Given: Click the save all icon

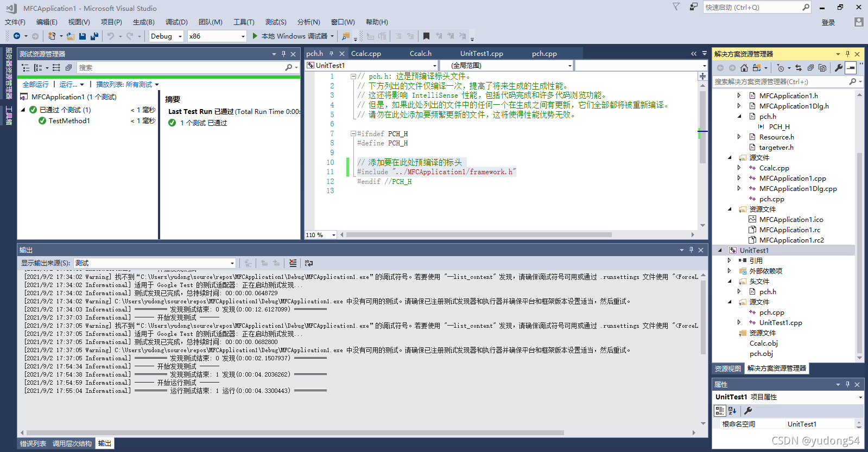Looking at the screenshot, I should pyautogui.click(x=94, y=36).
